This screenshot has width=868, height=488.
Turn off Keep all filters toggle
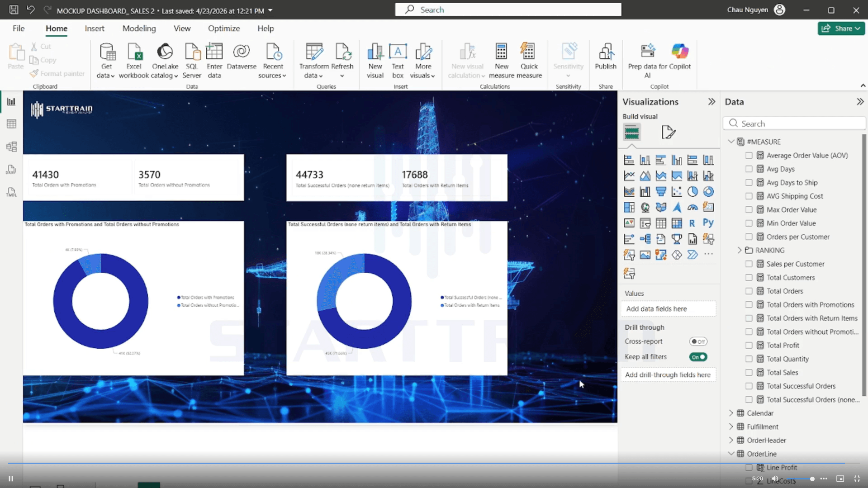[x=698, y=357]
